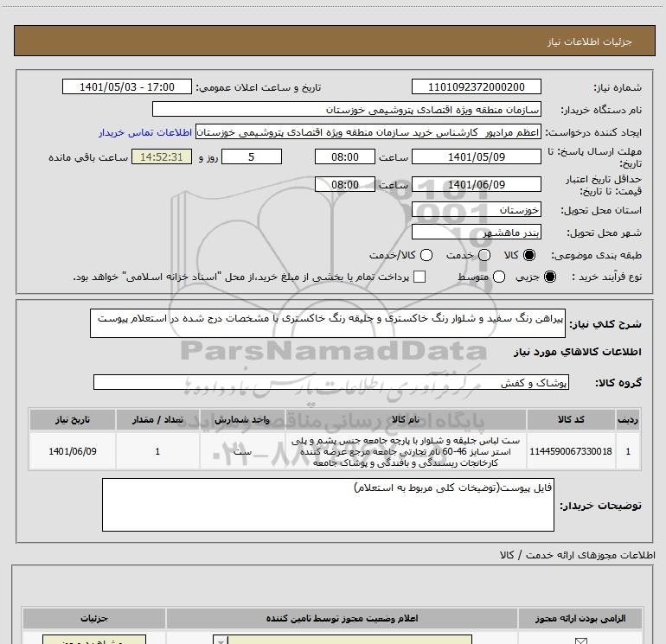
Task: Click the price validity date 1401/06/09 field
Action: [476, 184]
